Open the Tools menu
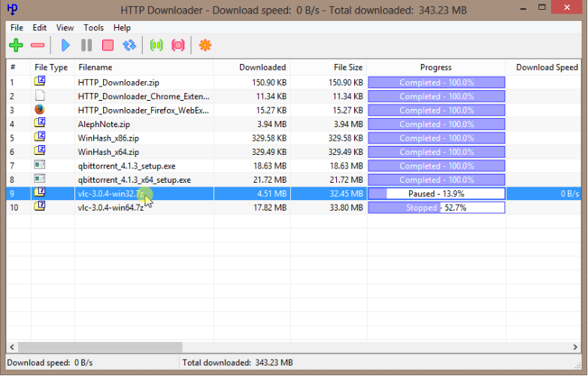 tap(93, 28)
